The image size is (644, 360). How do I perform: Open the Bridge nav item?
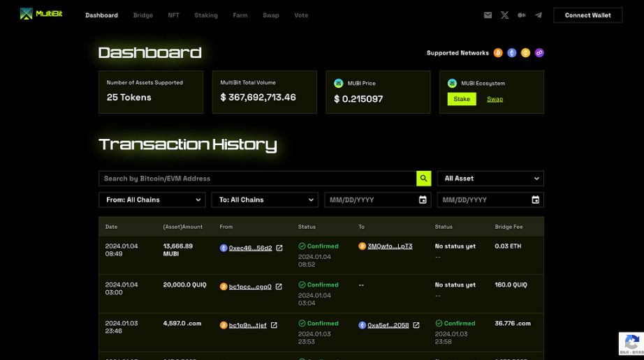[x=143, y=15]
